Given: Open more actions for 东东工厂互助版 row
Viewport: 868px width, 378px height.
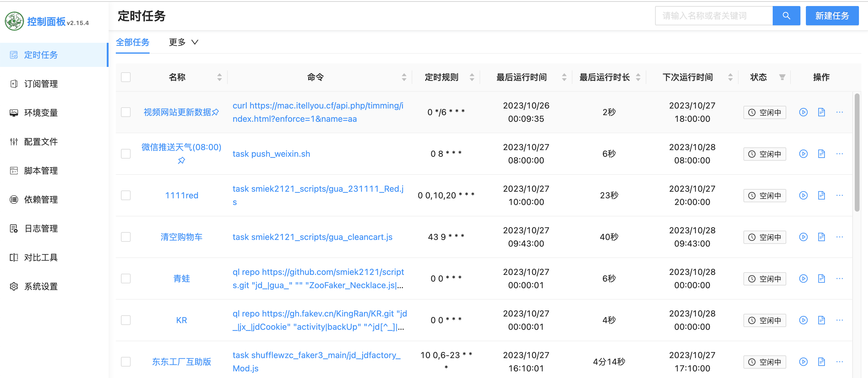Looking at the screenshot, I should click(x=839, y=362).
